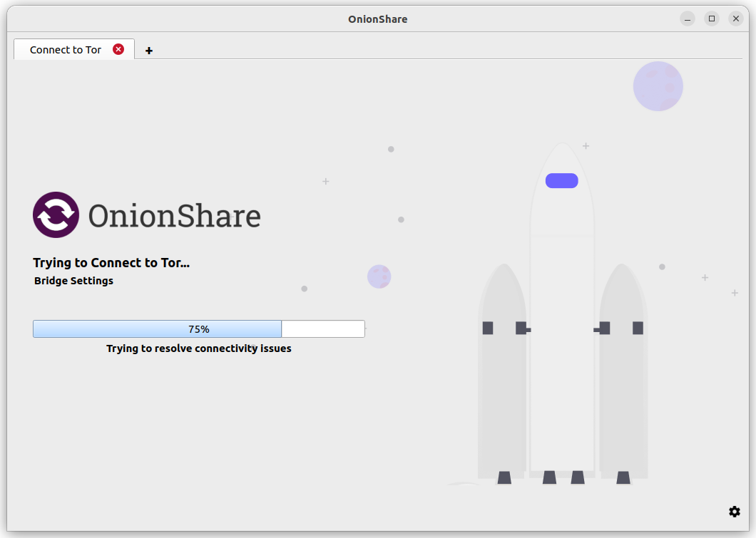Select the Connect to Tor tab
The height and width of the screenshot is (538, 756).
click(66, 50)
